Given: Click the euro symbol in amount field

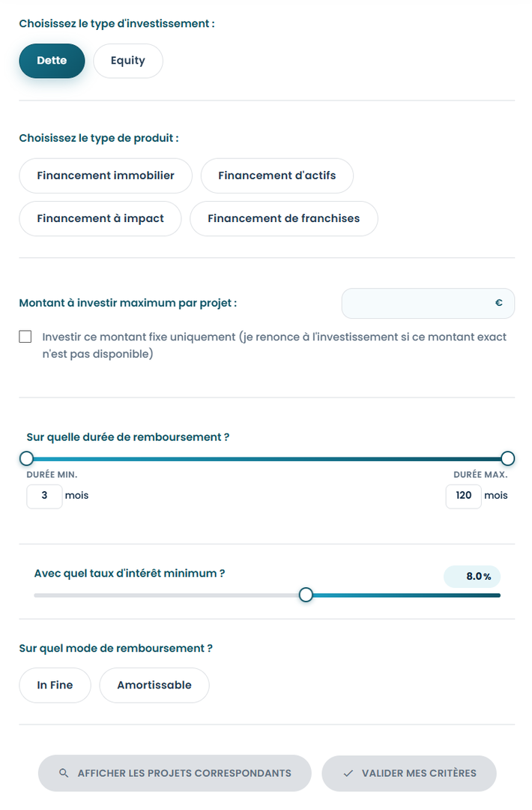Looking at the screenshot, I should click(x=498, y=303).
